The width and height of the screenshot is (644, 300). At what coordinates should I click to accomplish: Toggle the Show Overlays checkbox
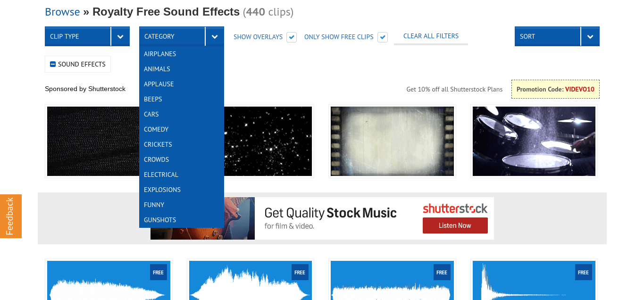292,37
